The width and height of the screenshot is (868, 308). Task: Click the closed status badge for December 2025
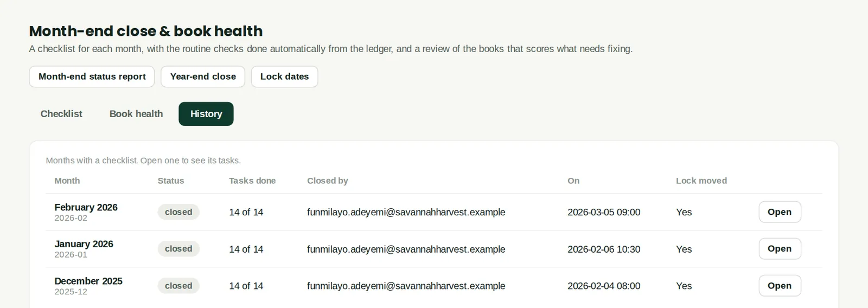178,286
